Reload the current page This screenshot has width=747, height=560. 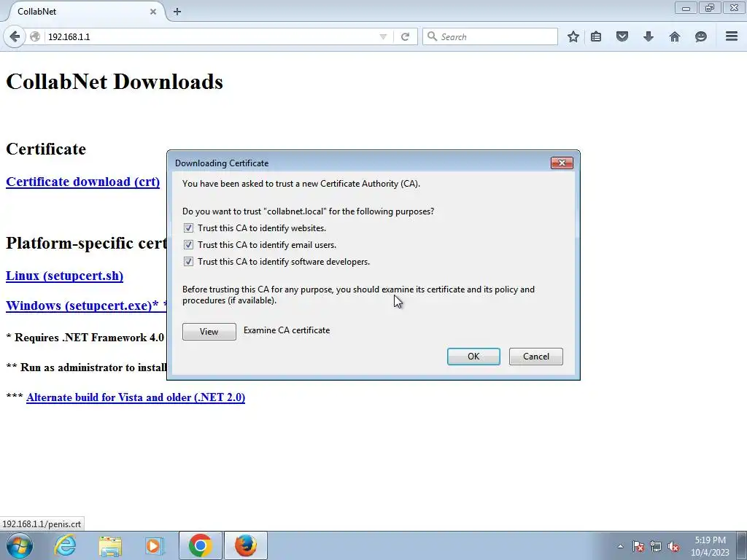(x=405, y=36)
